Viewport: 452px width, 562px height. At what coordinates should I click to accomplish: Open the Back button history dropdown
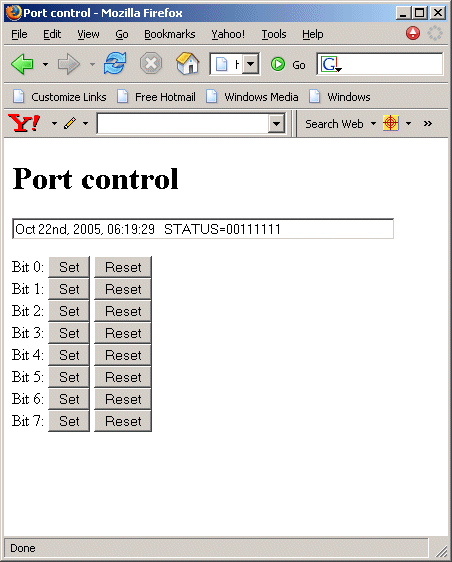click(45, 65)
